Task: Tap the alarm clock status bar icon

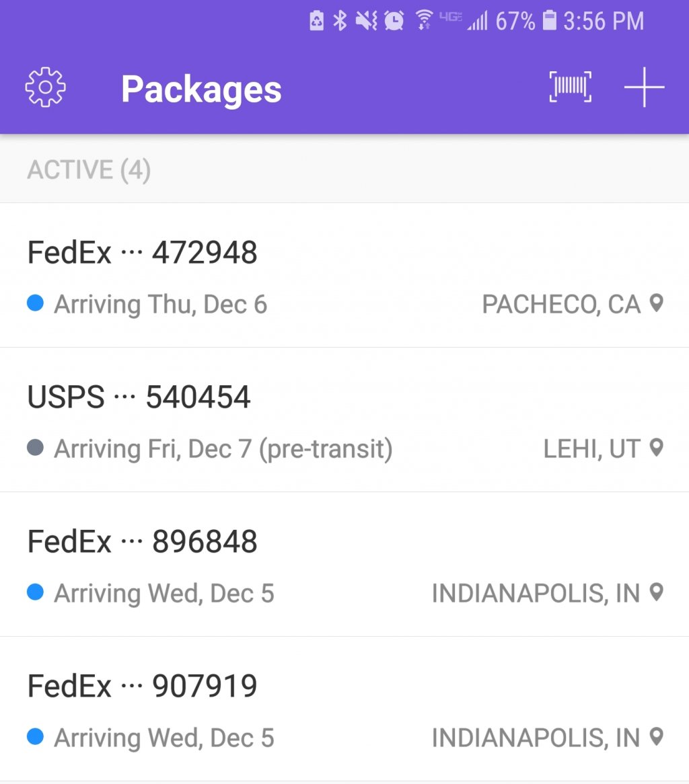Action: click(394, 21)
